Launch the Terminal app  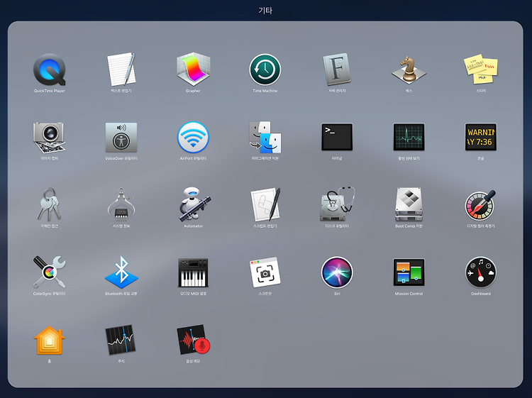(337, 137)
